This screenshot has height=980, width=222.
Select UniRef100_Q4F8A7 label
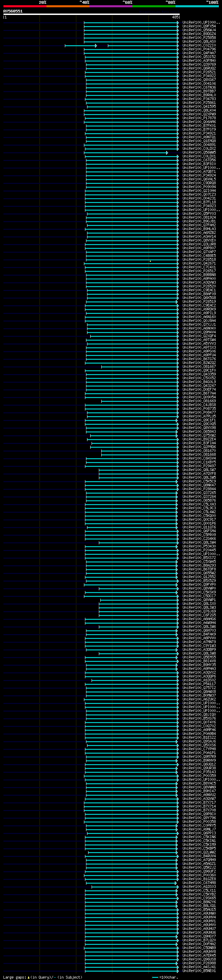[x=199, y=53]
